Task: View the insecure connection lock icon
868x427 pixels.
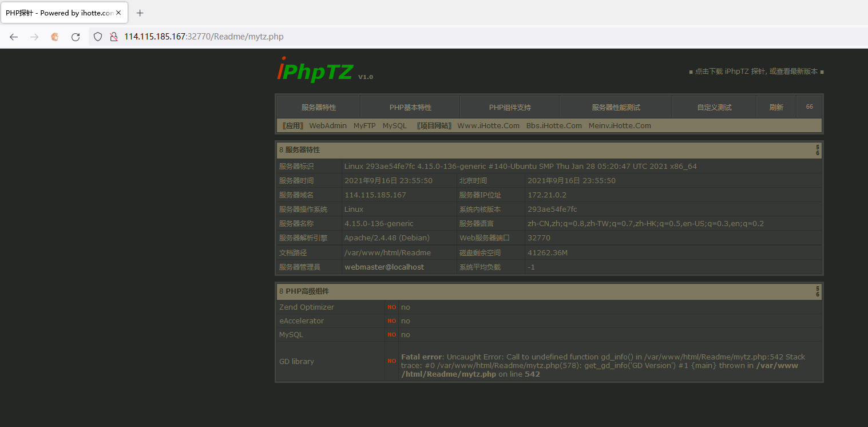Action: [x=114, y=37]
